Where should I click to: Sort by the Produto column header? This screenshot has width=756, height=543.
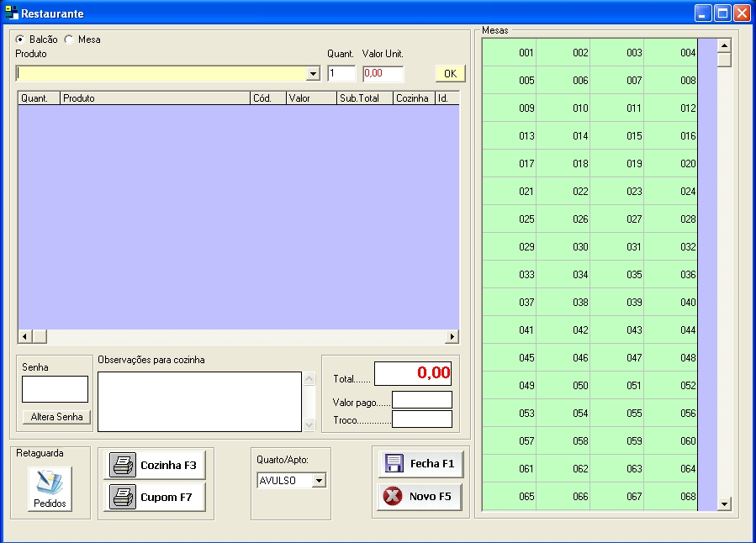coord(155,98)
